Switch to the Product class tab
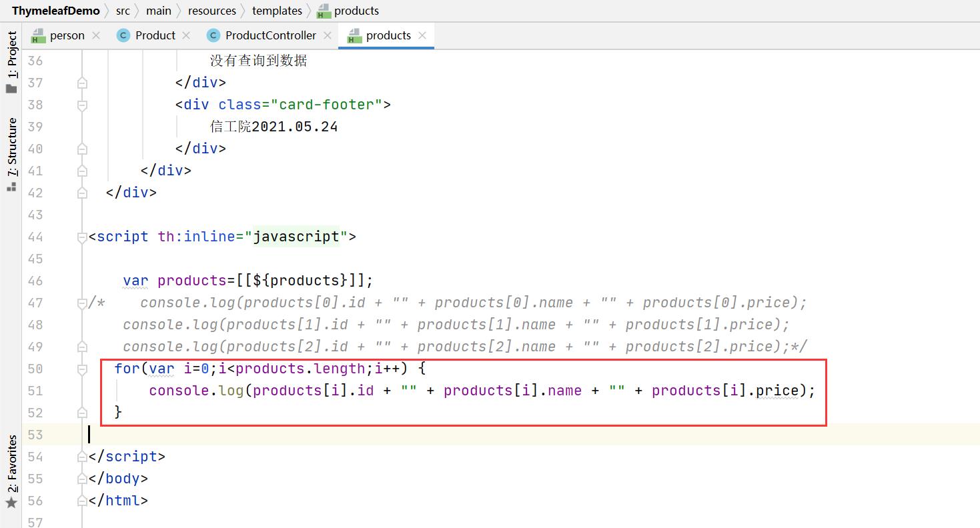This screenshot has height=528, width=980. [155, 35]
